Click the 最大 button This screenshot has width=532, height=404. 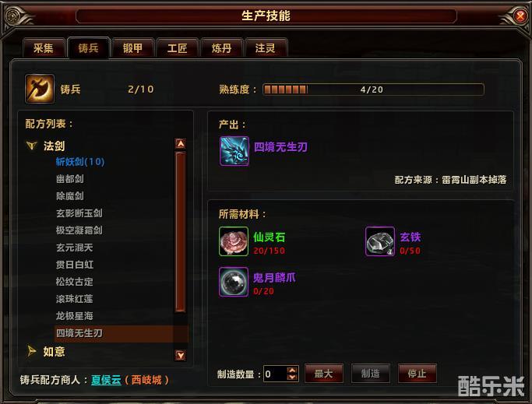324,374
